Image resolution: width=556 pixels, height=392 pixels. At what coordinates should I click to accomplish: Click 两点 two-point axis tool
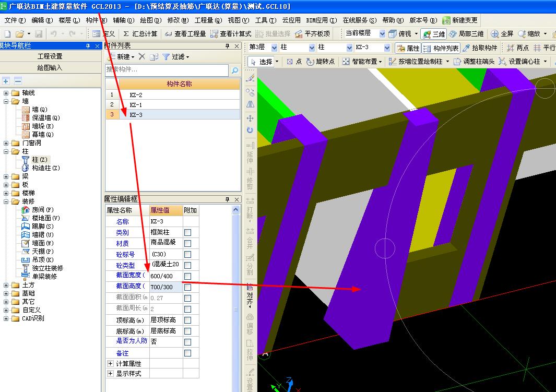coord(518,48)
